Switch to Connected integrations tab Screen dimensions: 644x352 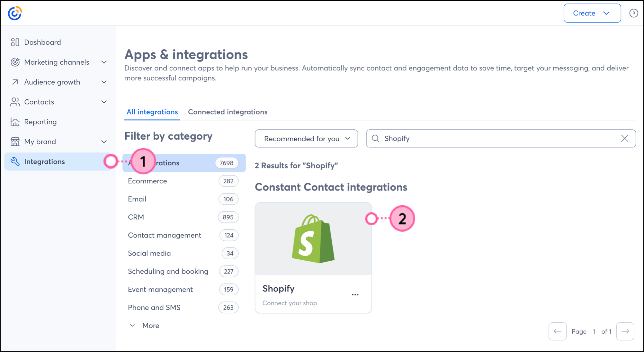pyautogui.click(x=228, y=112)
